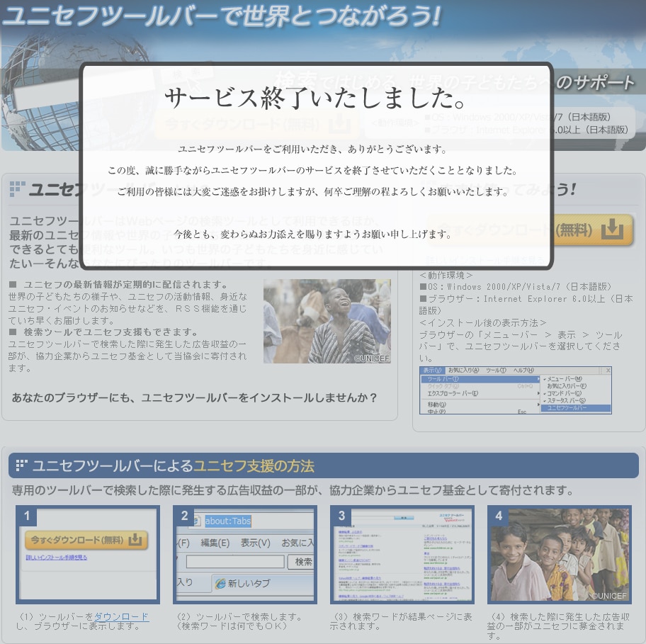The image size is (646, 644).
Task: Follow the ダウンロード link in the step 1 caption
Action: click(121, 617)
